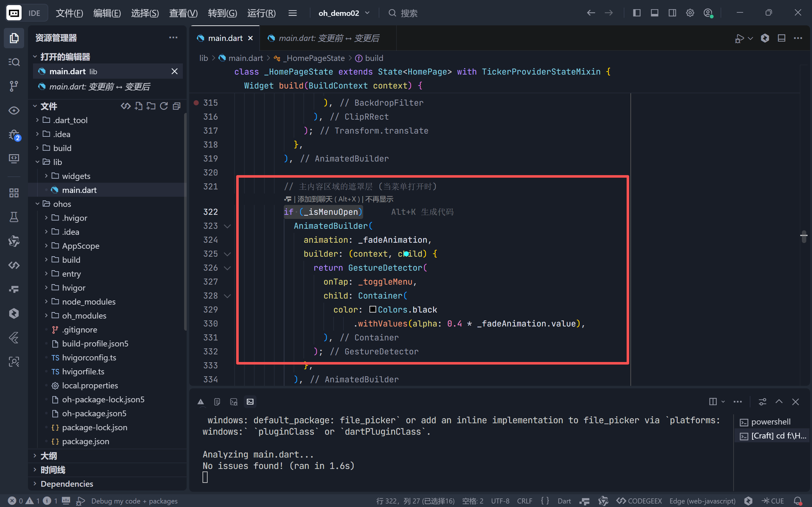
Task: Click the refresh explorer icon in 文件 header
Action: [164, 106]
